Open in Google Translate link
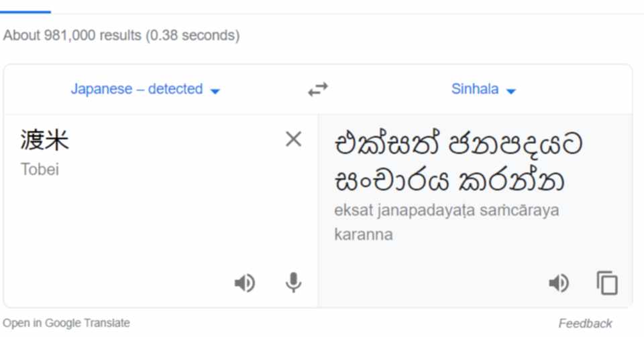The width and height of the screenshot is (644, 337). [66, 323]
